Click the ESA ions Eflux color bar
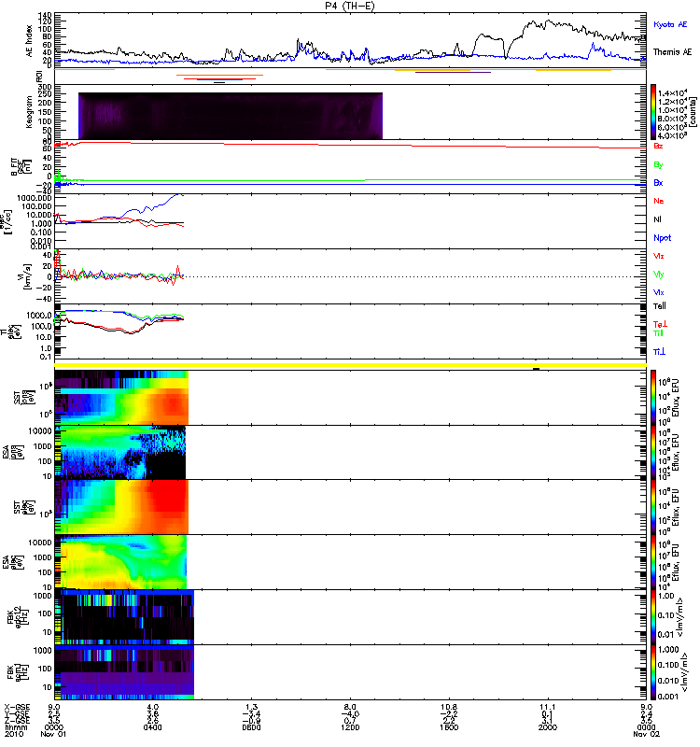700x747 pixels. (x=653, y=453)
